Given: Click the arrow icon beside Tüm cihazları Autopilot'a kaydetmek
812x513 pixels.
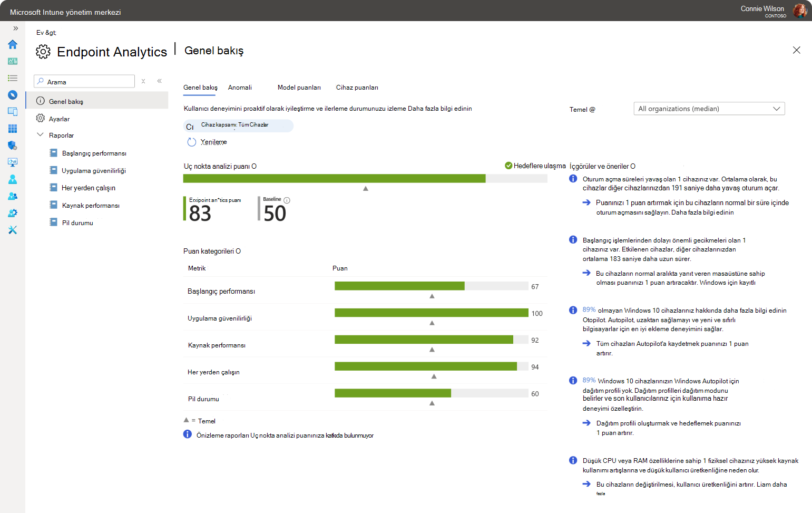Looking at the screenshot, I should pos(586,343).
